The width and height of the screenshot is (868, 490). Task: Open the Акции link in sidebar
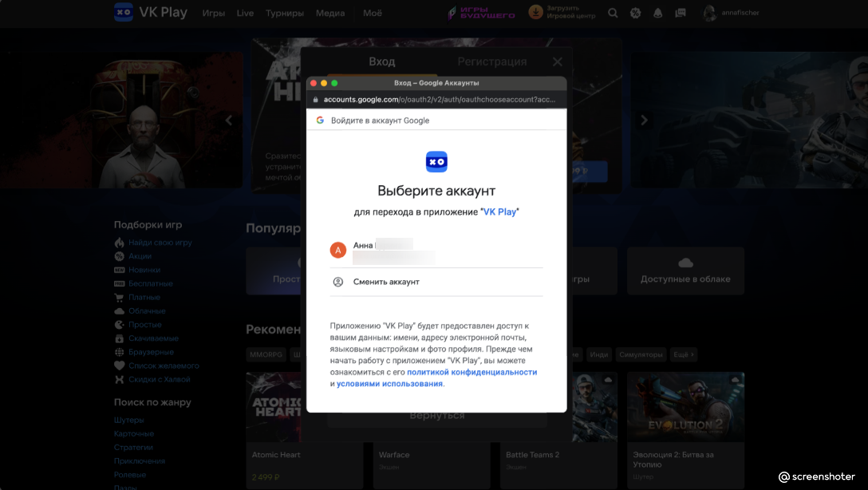click(140, 256)
